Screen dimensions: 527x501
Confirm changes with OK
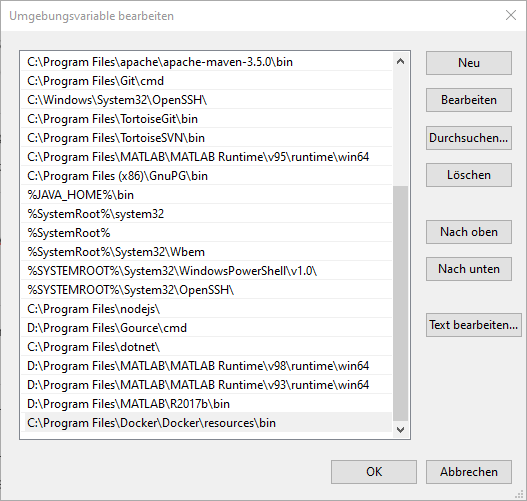pyautogui.click(x=374, y=472)
